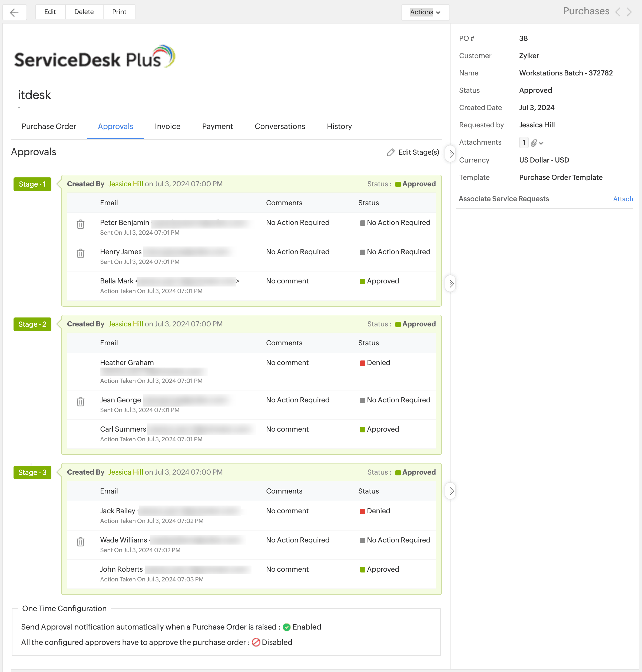This screenshot has height=672, width=642.
Task: Click the back arrow icon
Action: [14, 12]
